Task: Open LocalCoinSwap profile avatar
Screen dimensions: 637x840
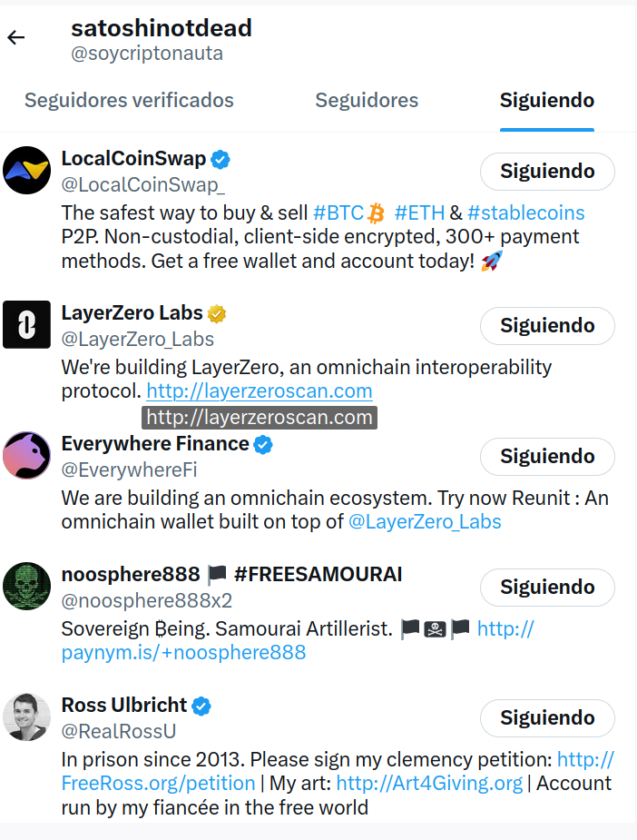Action: pyautogui.click(x=27, y=170)
